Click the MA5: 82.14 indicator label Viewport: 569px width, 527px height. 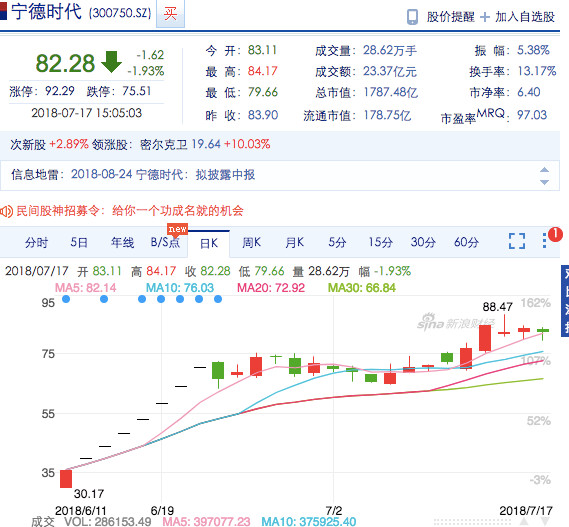coord(86,288)
